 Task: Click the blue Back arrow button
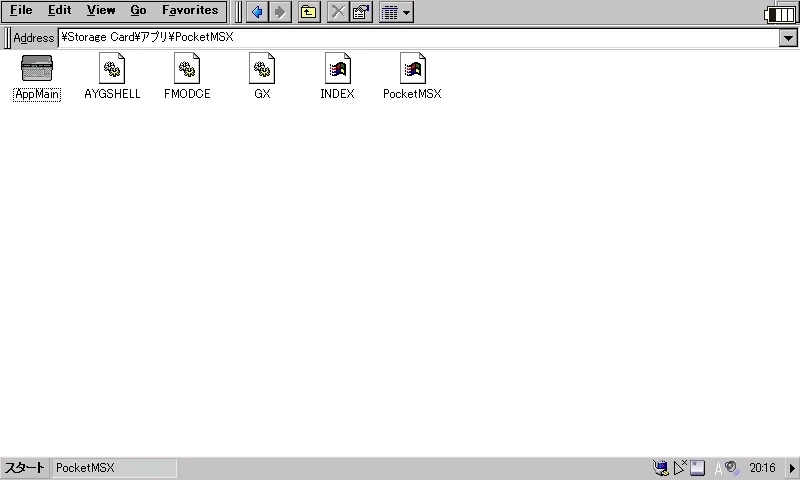point(258,12)
